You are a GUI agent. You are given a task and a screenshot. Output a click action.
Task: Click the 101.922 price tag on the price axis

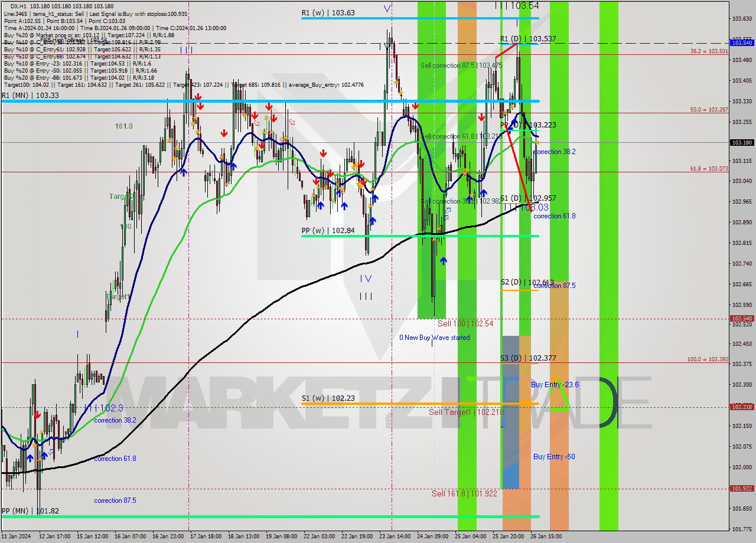tap(742, 488)
